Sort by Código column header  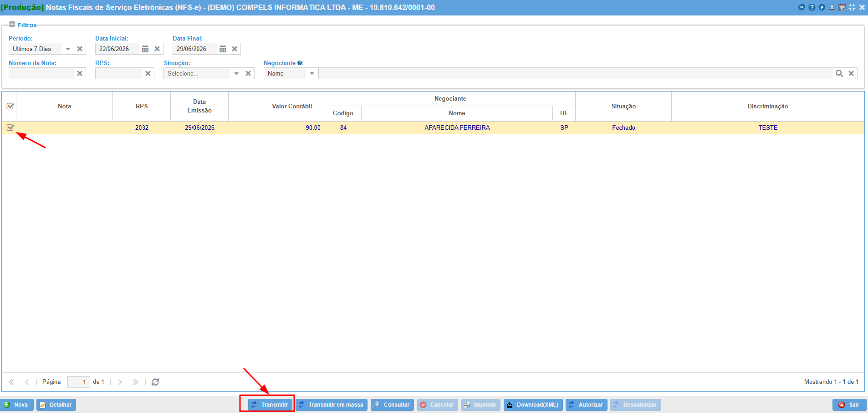(x=343, y=113)
